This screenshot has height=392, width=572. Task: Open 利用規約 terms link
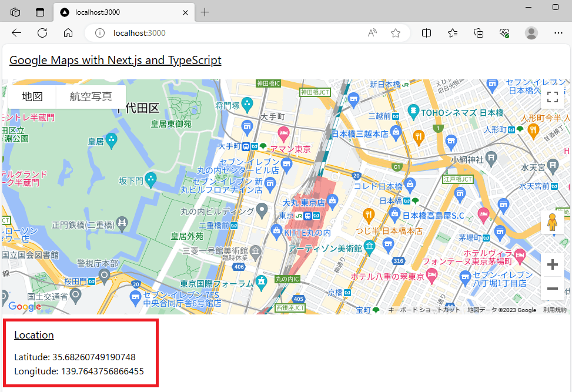(x=554, y=310)
